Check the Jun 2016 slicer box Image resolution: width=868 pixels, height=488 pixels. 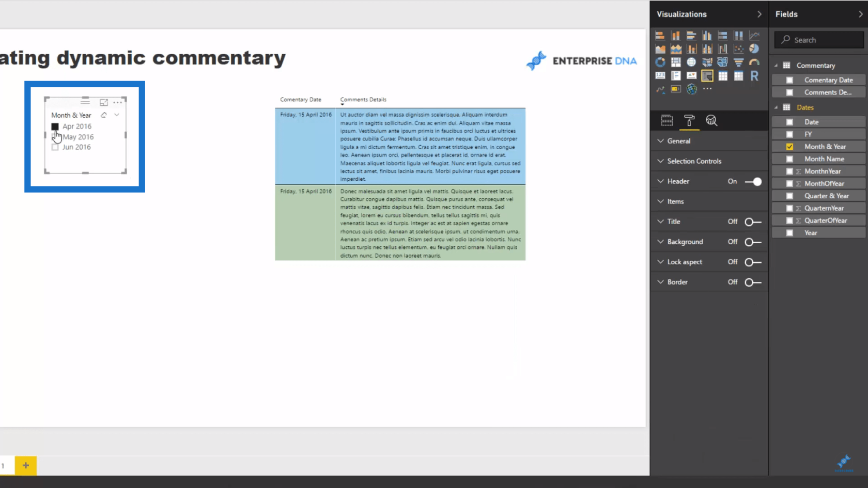(55, 147)
